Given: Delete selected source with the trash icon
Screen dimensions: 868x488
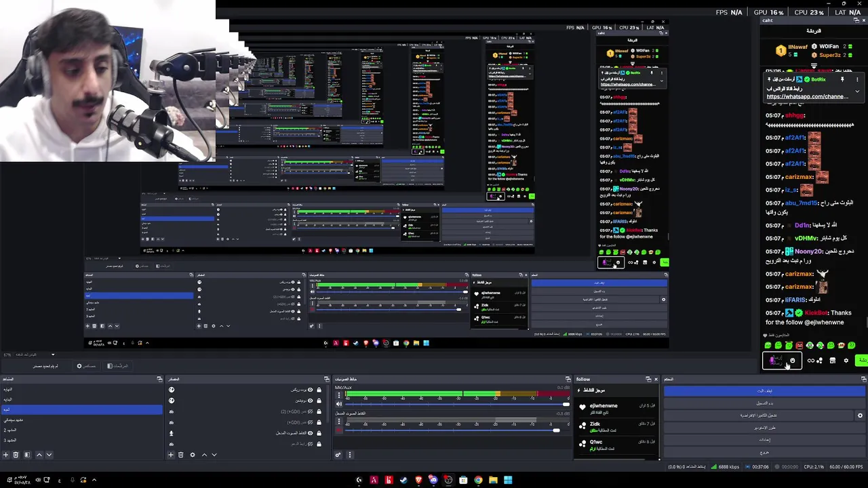Looking at the screenshot, I should 181,455.
